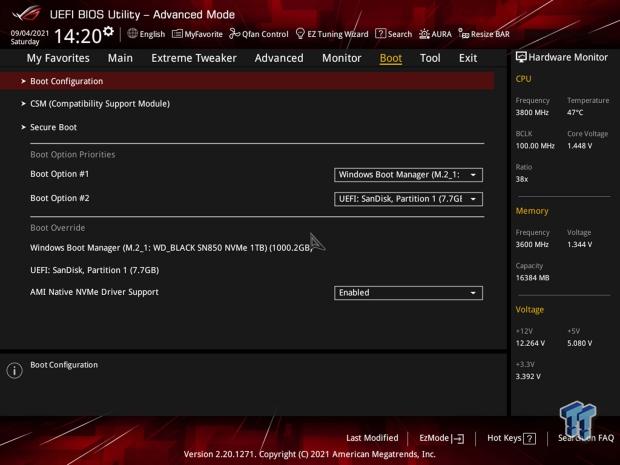Click the EzMode exit arrow icon

(x=458, y=439)
